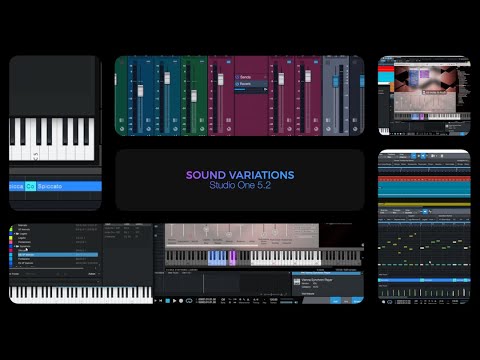Click the pan knob on gray bus channel

(328, 129)
